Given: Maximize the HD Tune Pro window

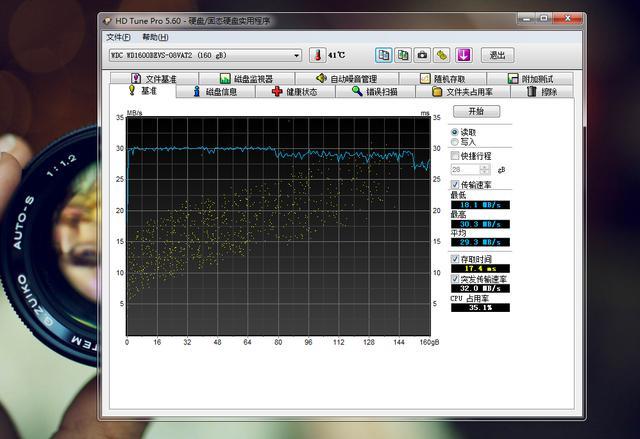Looking at the screenshot, I should point(544,18).
